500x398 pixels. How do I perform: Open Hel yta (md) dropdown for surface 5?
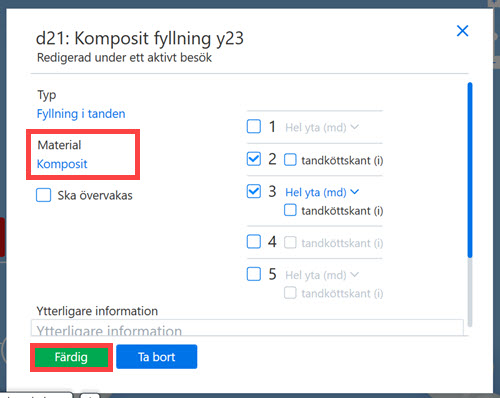point(322,275)
